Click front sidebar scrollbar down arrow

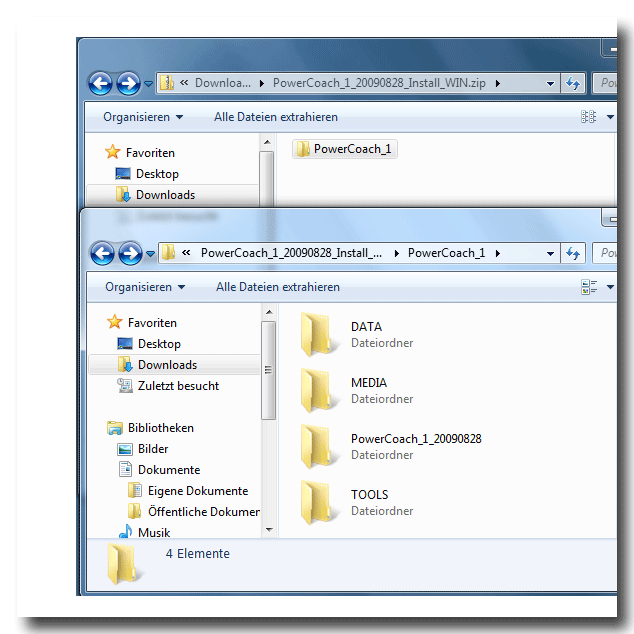pyautogui.click(x=269, y=529)
